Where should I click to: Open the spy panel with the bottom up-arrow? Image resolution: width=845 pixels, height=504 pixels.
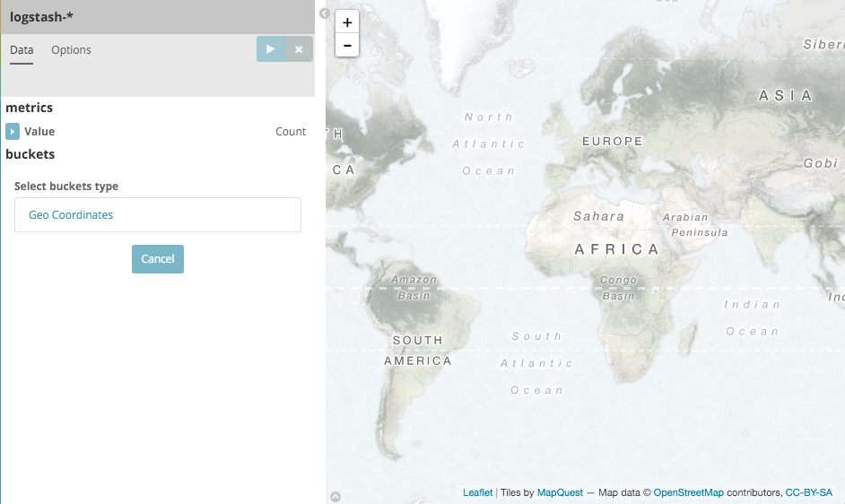[x=335, y=496]
